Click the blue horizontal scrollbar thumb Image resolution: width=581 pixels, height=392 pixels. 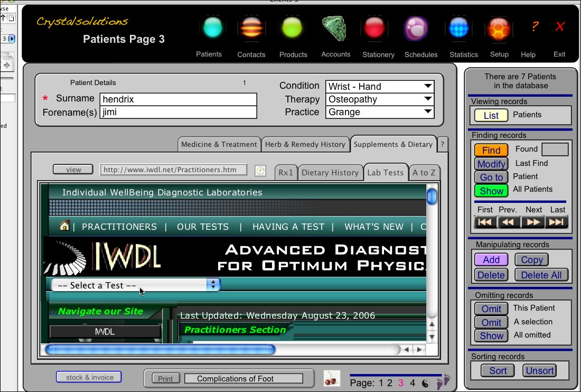[160, 349]
